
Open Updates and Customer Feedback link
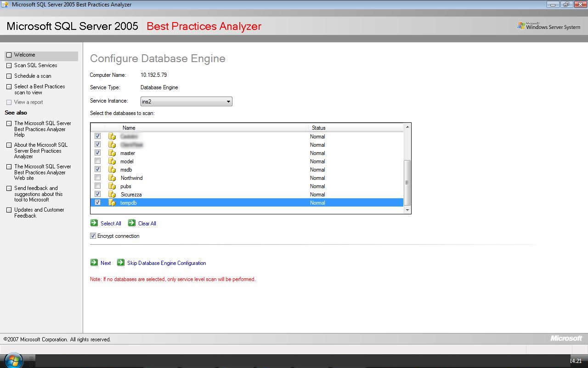click(x=39, y=213)
